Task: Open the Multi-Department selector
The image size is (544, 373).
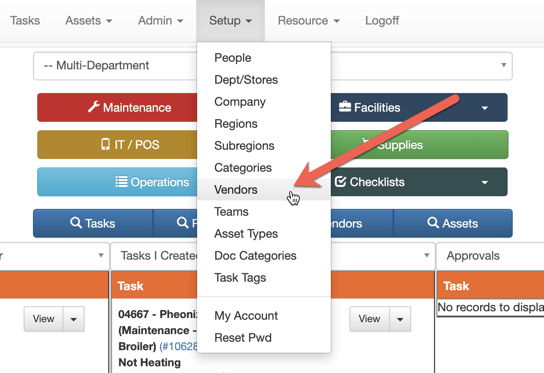Action: pyautogui.click(x=273, y=66)
